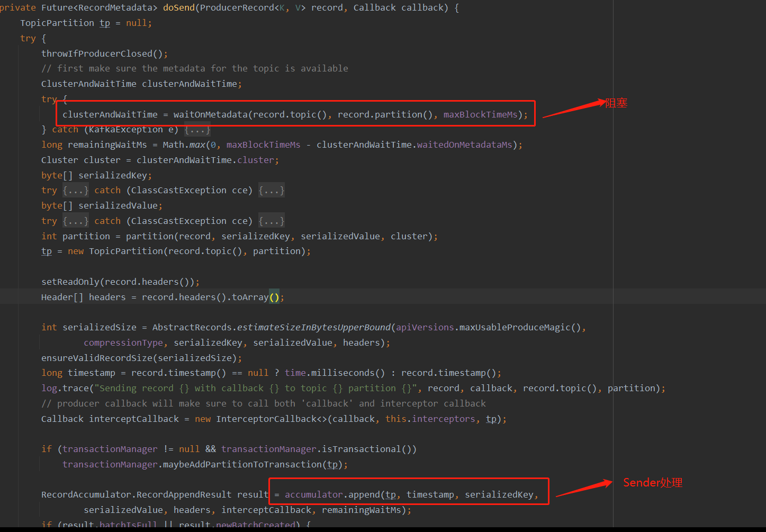
Task: Expand folded block after catch KafkaException
Action: point(197,130)
